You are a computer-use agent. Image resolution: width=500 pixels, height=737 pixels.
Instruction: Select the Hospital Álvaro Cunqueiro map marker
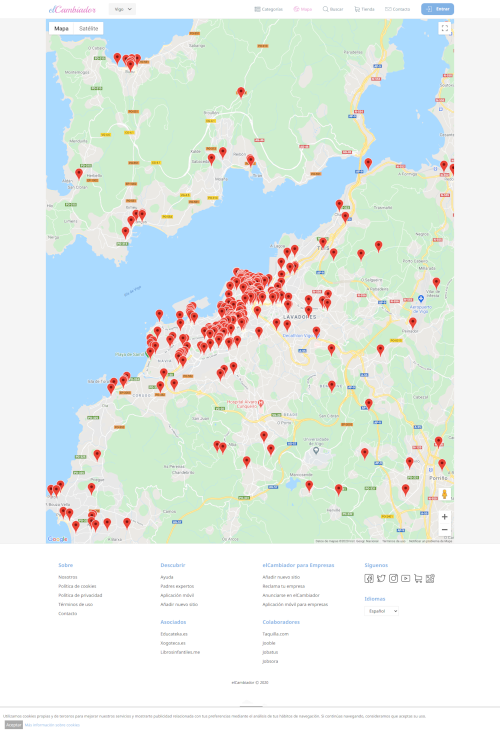click(261, 403)
